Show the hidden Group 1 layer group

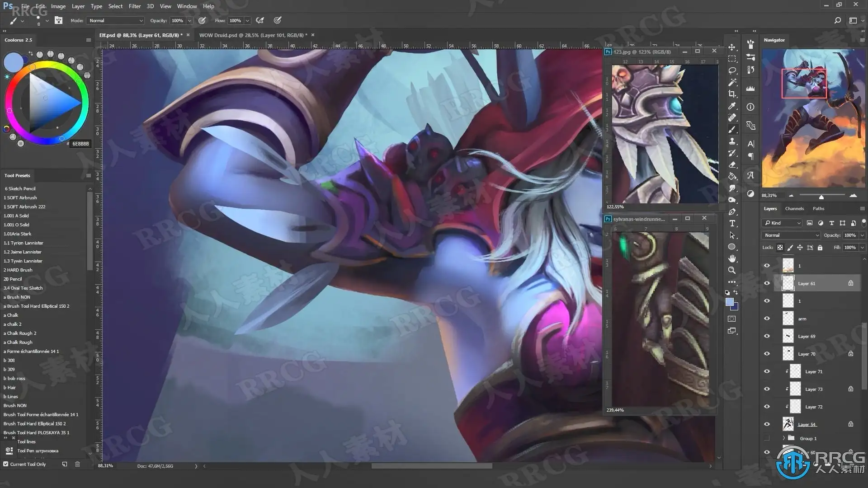(x=767, y=438)
